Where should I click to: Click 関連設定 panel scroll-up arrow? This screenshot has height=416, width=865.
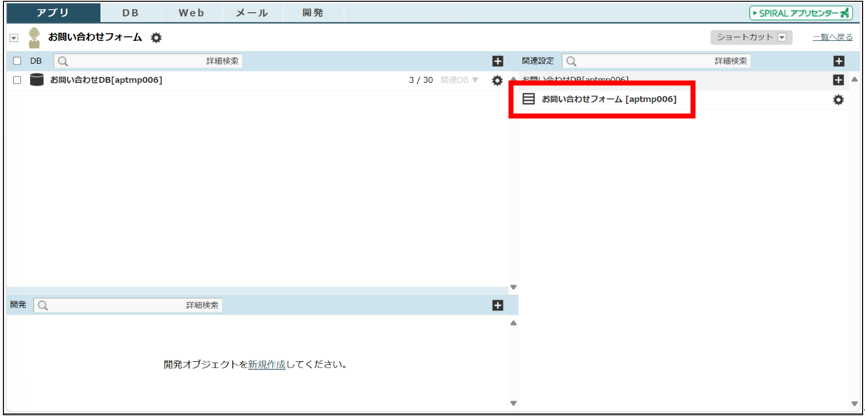pos(855,80)
